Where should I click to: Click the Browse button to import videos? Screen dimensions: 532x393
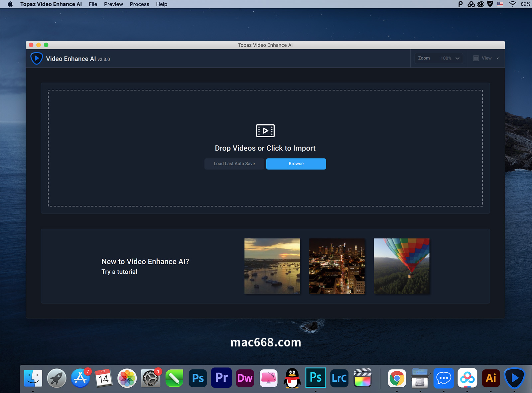[x=296, y=164]
